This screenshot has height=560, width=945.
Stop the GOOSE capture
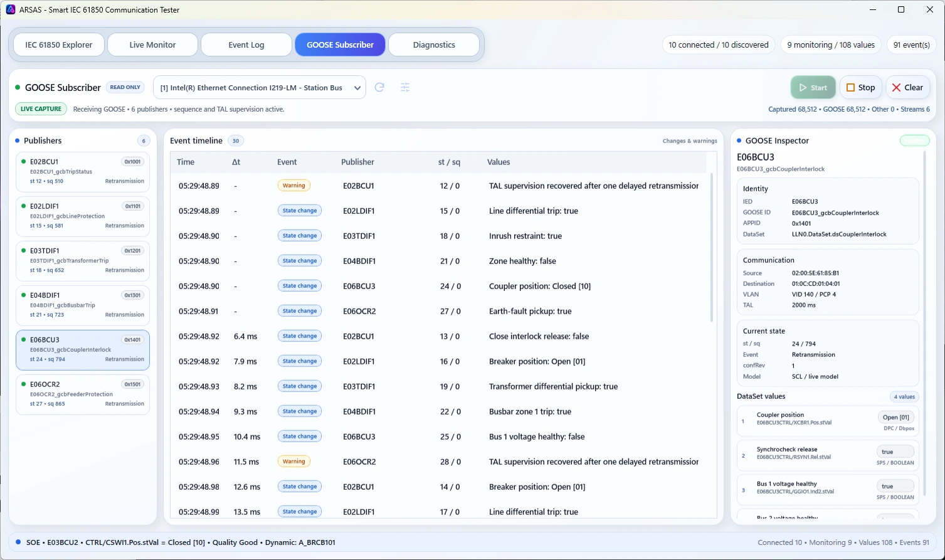[861, 88]
